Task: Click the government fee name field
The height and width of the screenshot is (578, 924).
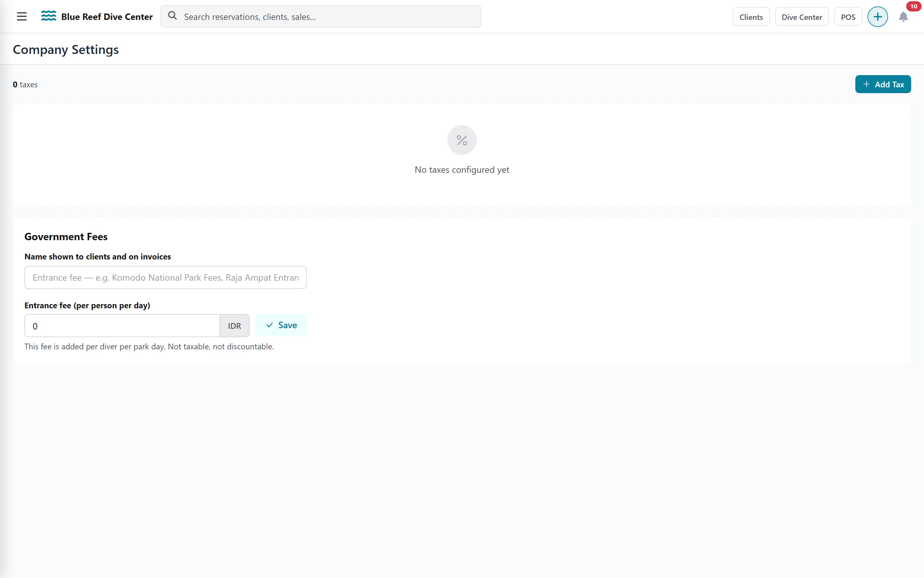Action: (165, 277)
